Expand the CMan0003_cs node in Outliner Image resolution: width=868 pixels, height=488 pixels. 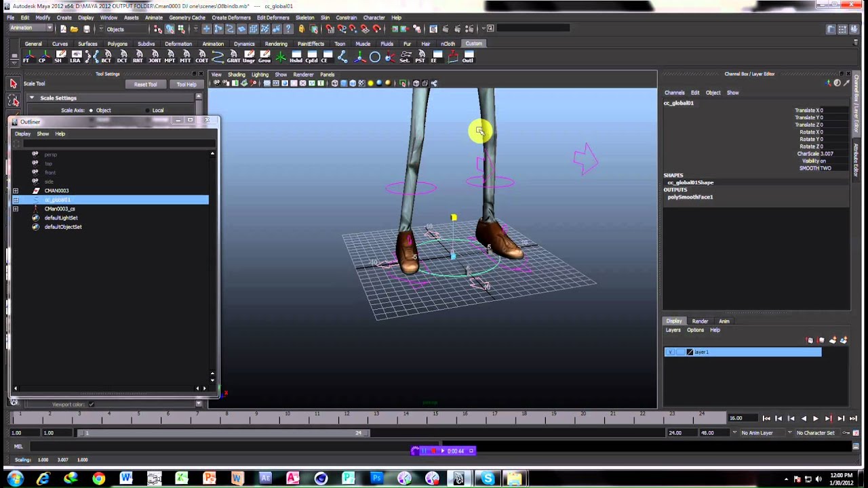click(x=16, y=209)
